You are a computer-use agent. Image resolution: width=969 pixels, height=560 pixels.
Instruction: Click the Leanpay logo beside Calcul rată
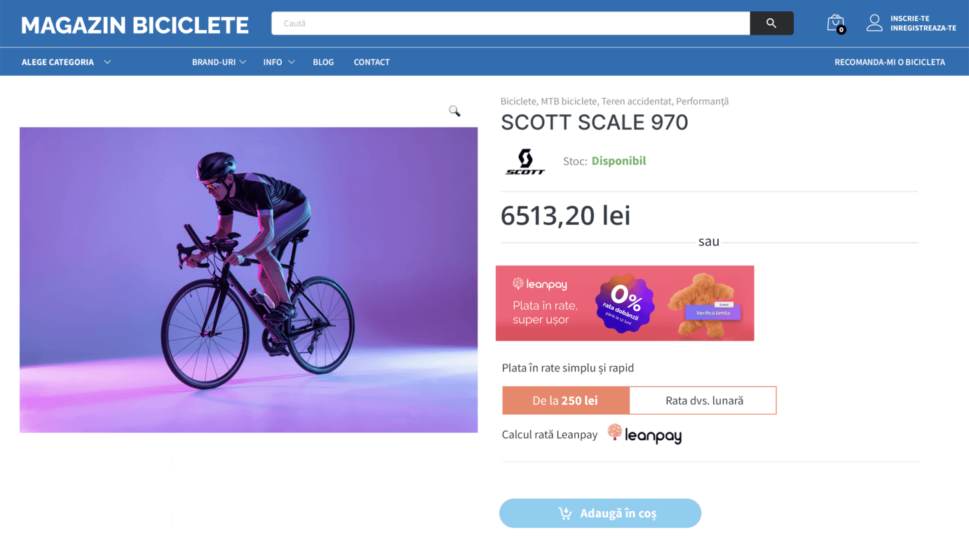[644, 435]
